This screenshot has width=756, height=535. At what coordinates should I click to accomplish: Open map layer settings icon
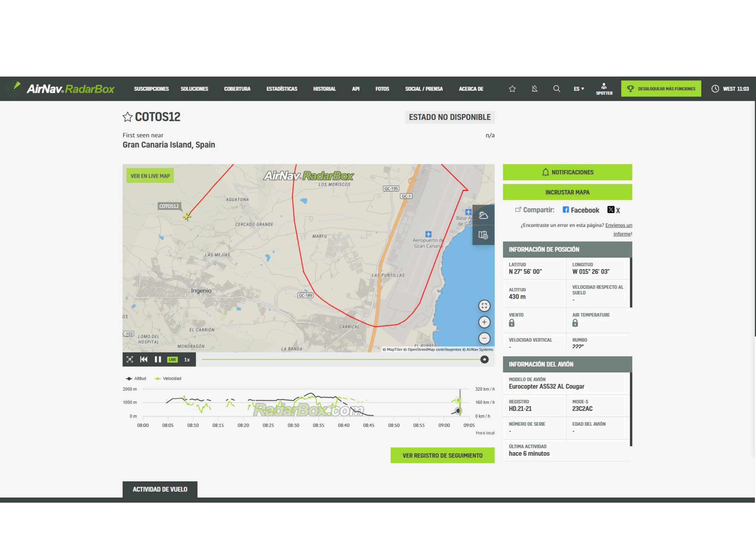(x=483, y=235)
